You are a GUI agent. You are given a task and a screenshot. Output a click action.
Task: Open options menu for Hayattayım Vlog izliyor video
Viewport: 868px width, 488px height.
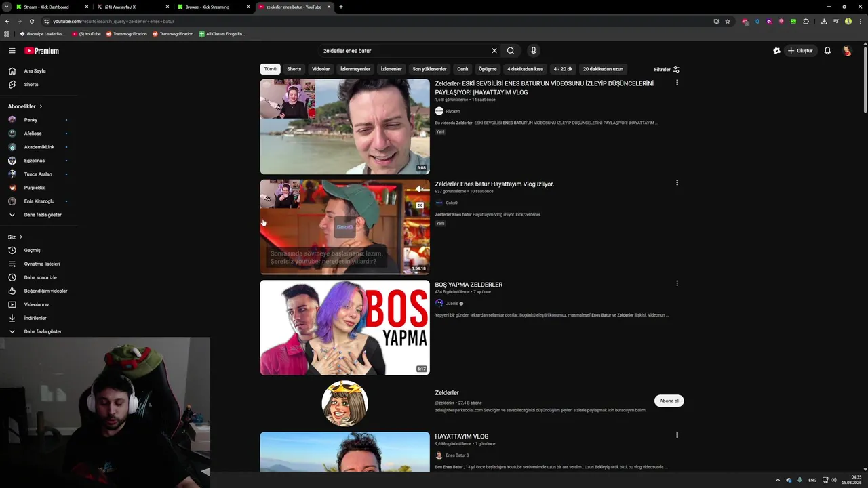pos(677,183)
